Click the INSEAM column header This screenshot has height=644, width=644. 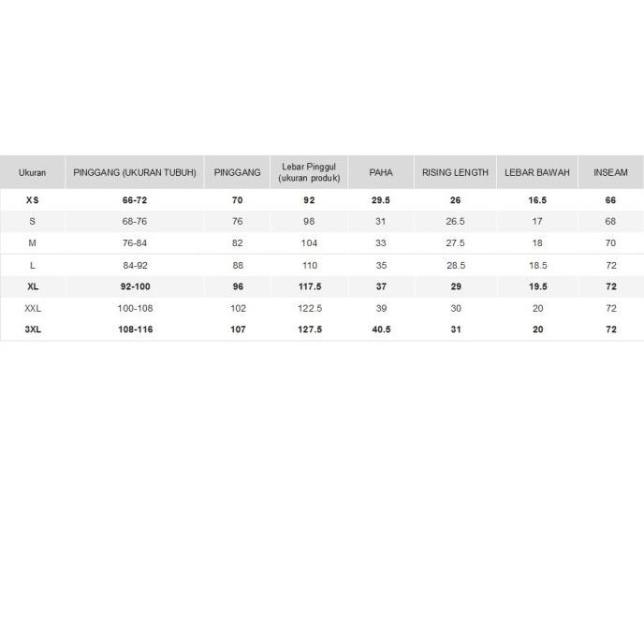click(x=611, y=173)
